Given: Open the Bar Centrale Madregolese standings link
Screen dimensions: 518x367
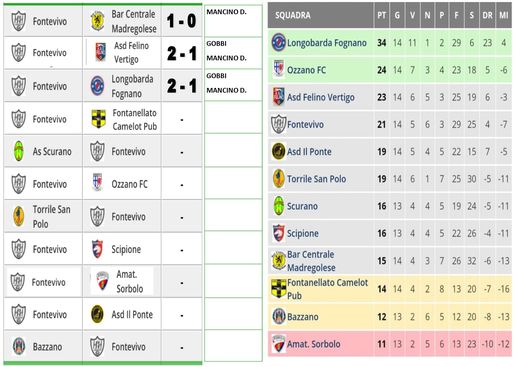Looking at the screenshot, I should 311,261.
